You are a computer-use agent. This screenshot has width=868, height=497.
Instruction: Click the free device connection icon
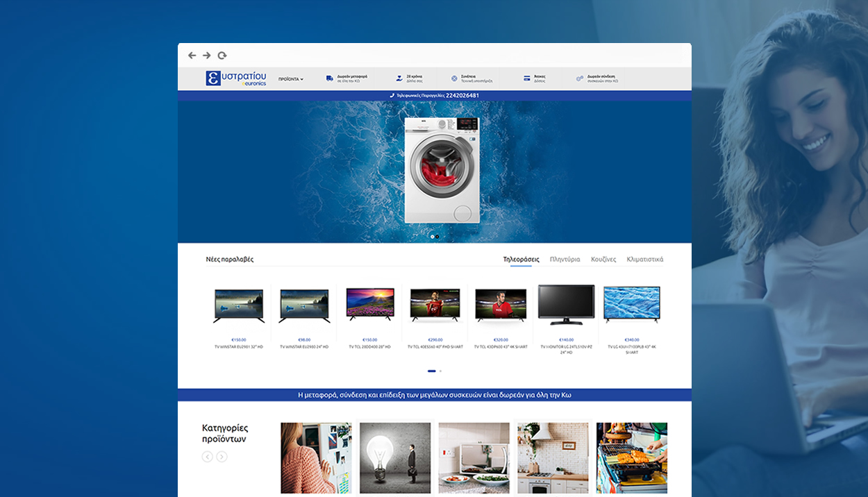tap(580, 78)
